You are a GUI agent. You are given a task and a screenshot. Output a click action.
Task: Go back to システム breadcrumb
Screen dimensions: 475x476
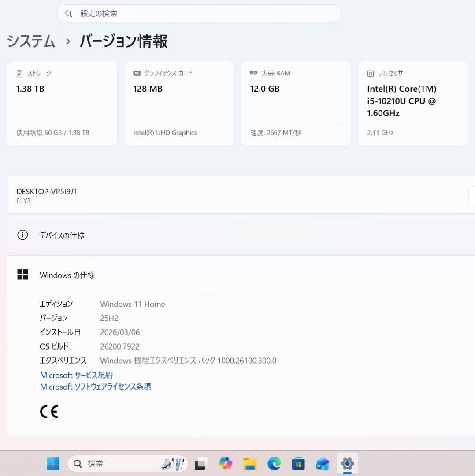click(x=31, y=41)
